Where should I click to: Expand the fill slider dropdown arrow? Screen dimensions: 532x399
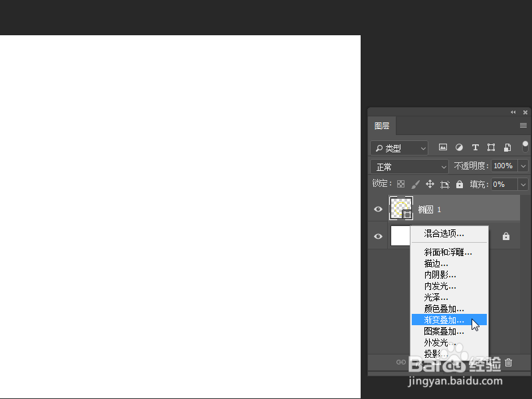coord(523,185)
